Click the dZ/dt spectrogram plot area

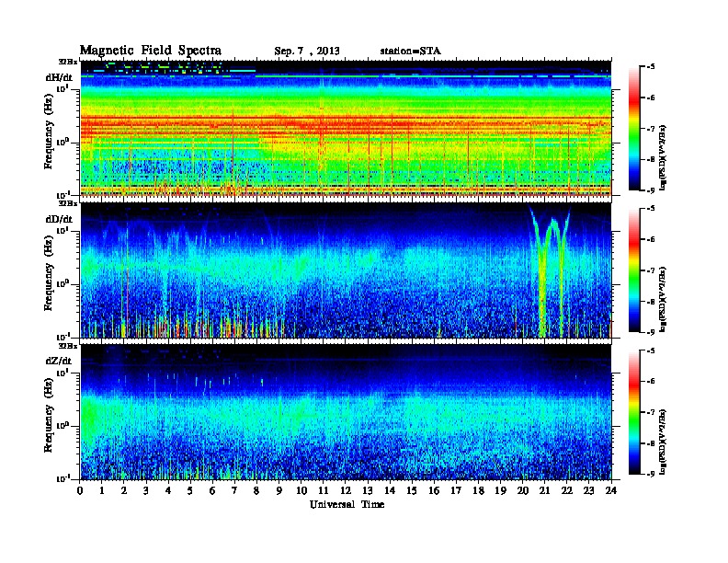[x=346, y=412]
